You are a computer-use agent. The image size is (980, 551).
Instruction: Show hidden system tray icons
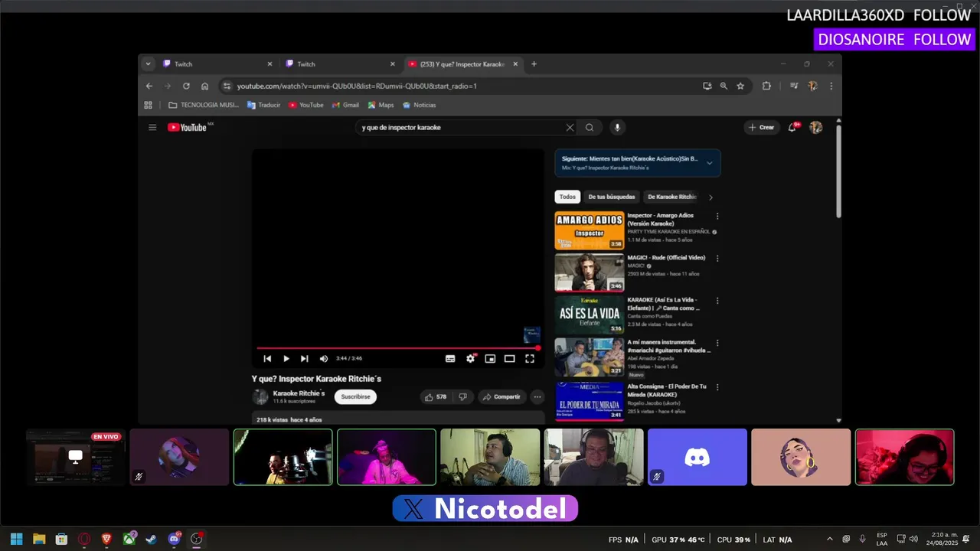pyautogui.click(x=829, y=539)
